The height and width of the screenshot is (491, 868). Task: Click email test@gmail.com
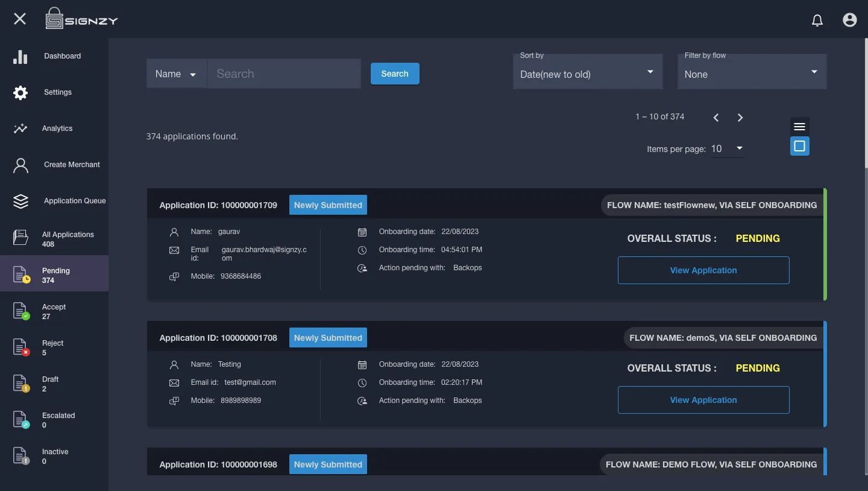point(250,382)
